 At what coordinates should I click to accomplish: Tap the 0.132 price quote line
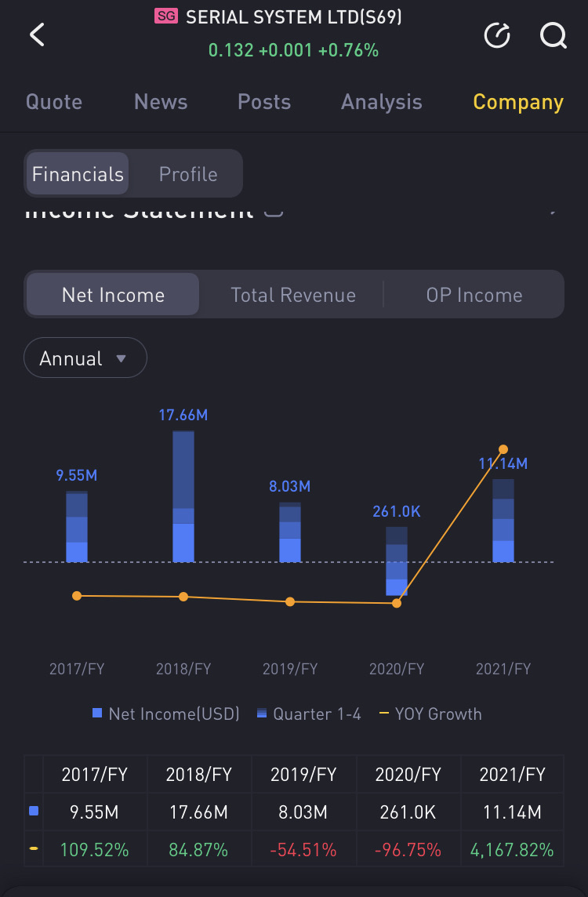click(293, 50)
